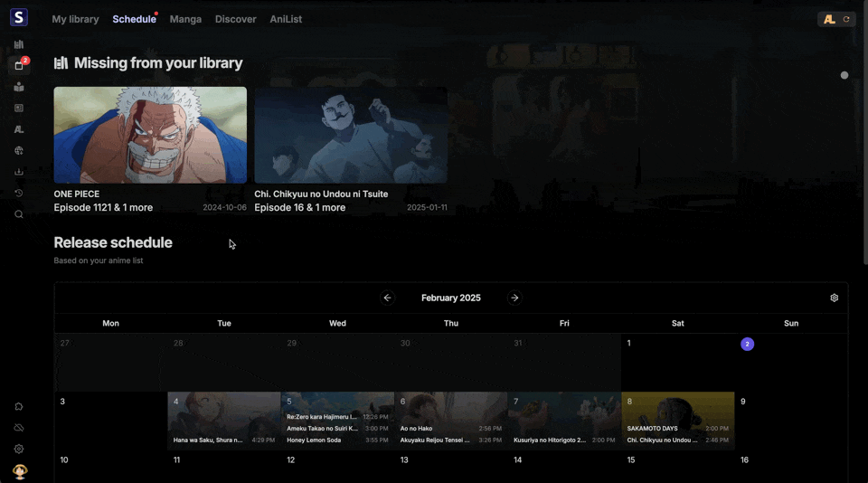
Task: Open the AniList AL icon in the sidebar
Action: click(x=19, y=129)
